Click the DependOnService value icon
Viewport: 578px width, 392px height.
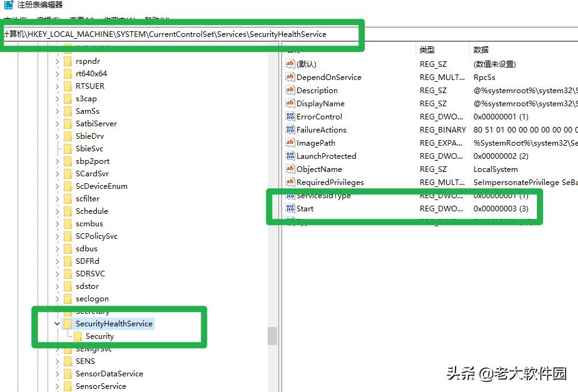[290, 77]
